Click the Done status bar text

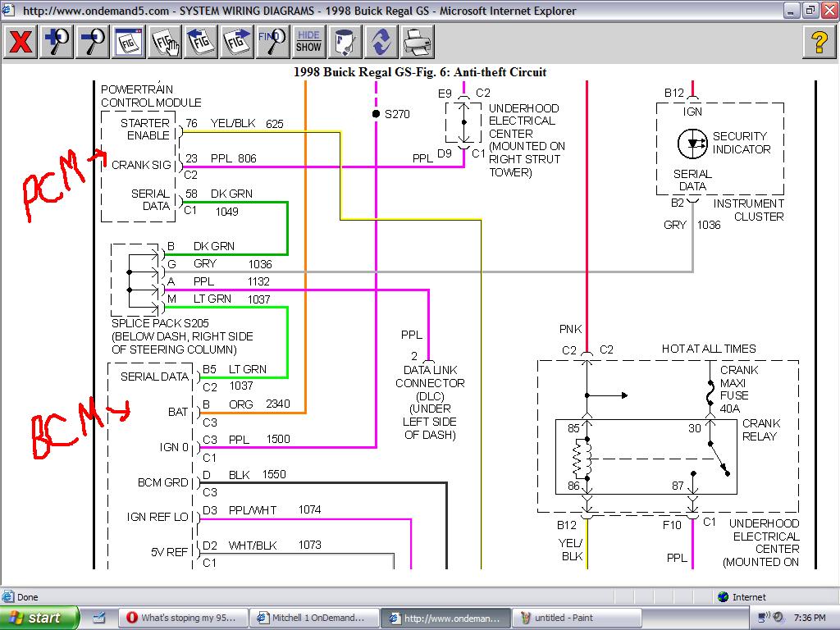[x=27, y=597]
